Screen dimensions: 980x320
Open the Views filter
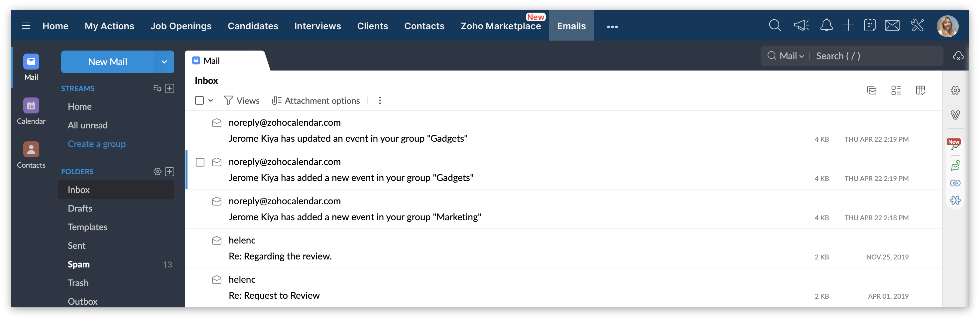(x=242, y=100)
